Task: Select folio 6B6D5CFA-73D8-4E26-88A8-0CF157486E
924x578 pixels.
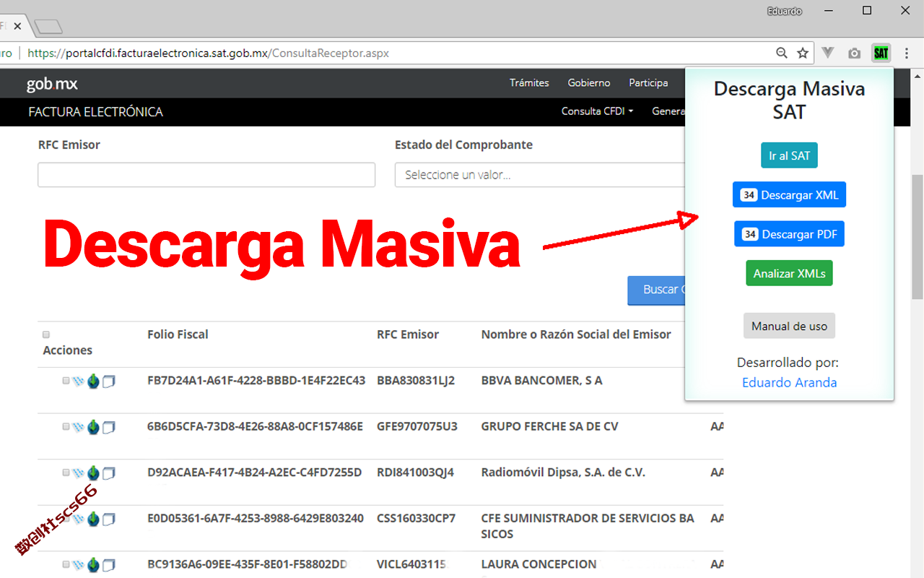Action: click(x=255, y=426)
